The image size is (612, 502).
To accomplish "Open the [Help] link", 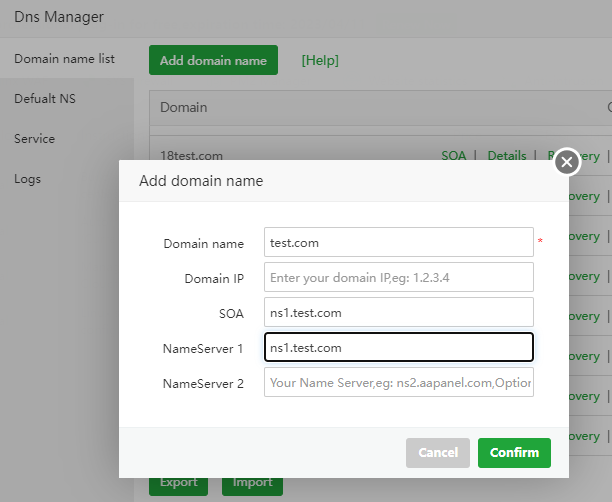I will point(320,60).
